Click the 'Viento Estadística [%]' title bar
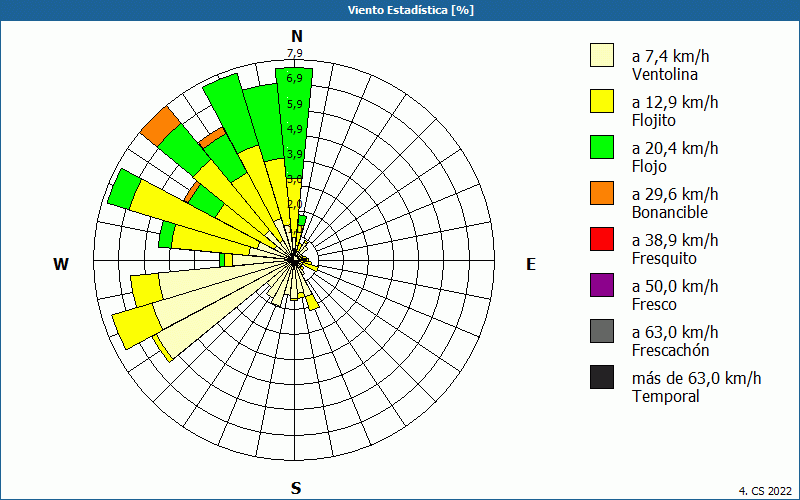 [400, 10]
